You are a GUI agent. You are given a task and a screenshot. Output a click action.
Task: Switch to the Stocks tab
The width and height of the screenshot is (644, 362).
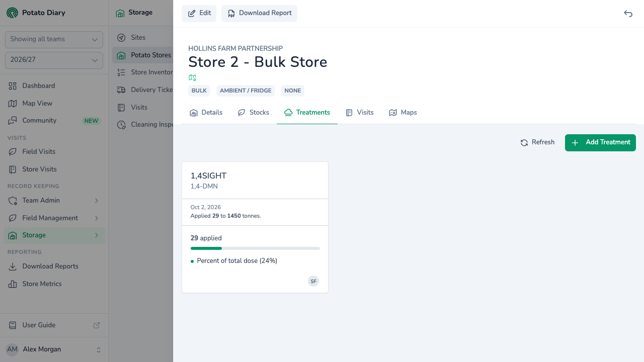coord(254,113)
